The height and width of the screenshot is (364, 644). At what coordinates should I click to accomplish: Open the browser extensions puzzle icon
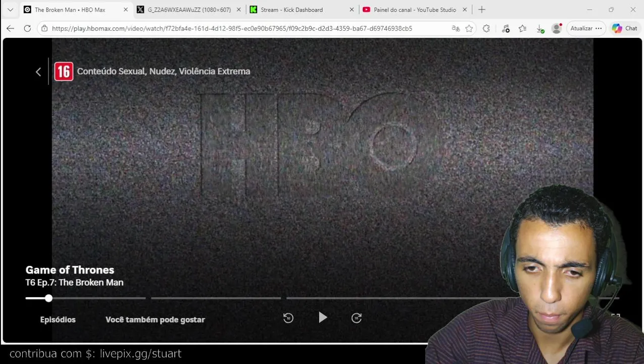point(486,28)
